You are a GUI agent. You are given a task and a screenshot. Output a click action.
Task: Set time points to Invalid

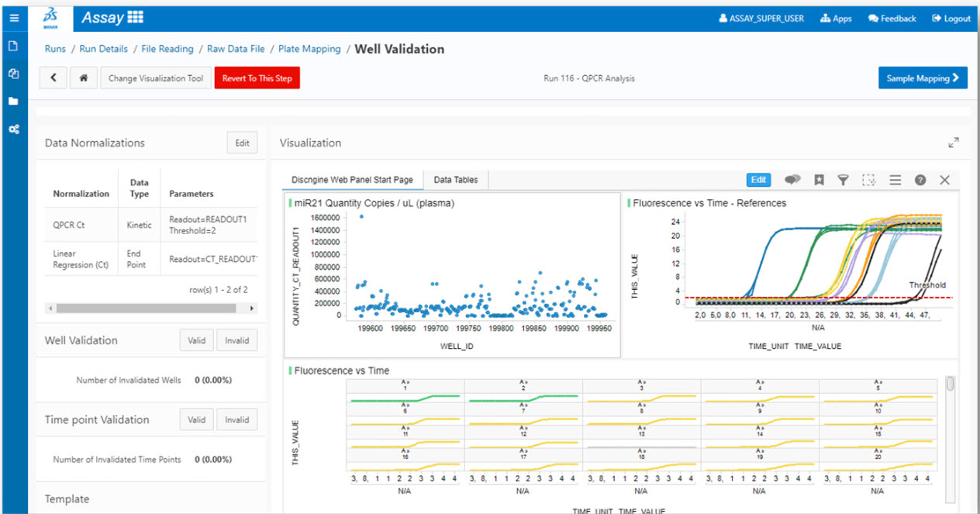(236, 419)
